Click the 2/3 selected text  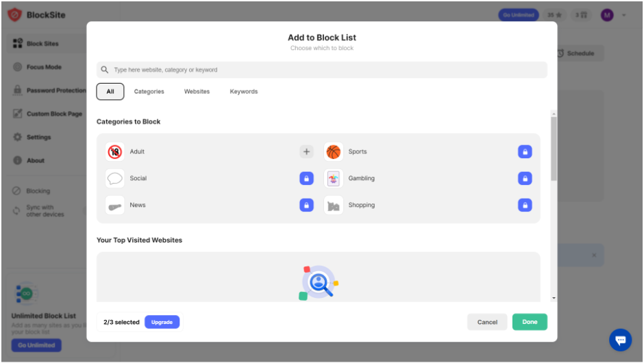coord(121,323)
